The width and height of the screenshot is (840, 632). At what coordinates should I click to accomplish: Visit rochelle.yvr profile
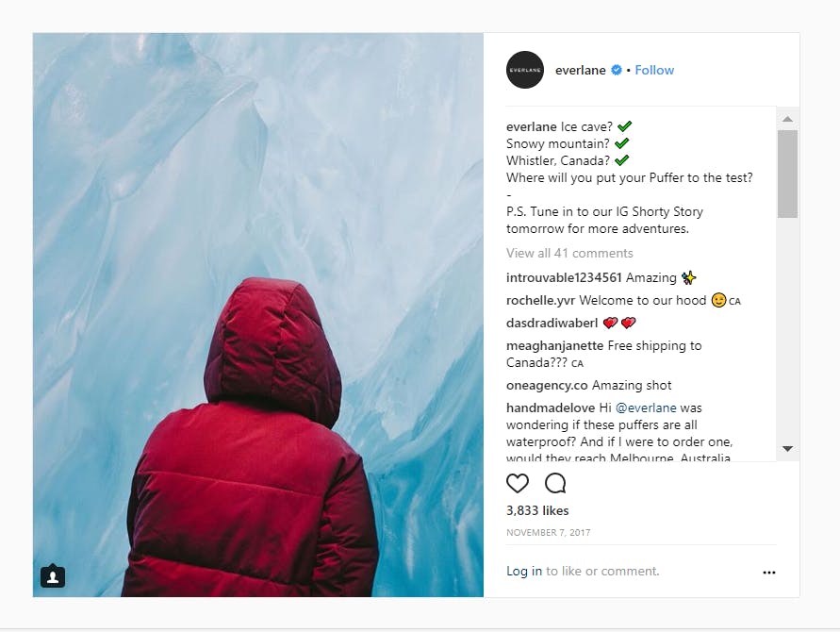[540, 300]
